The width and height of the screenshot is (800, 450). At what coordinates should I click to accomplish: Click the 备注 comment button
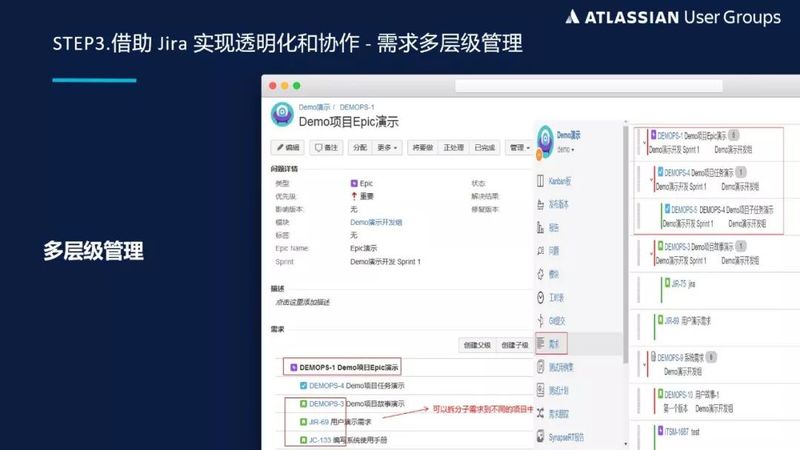tap(326, 147)
